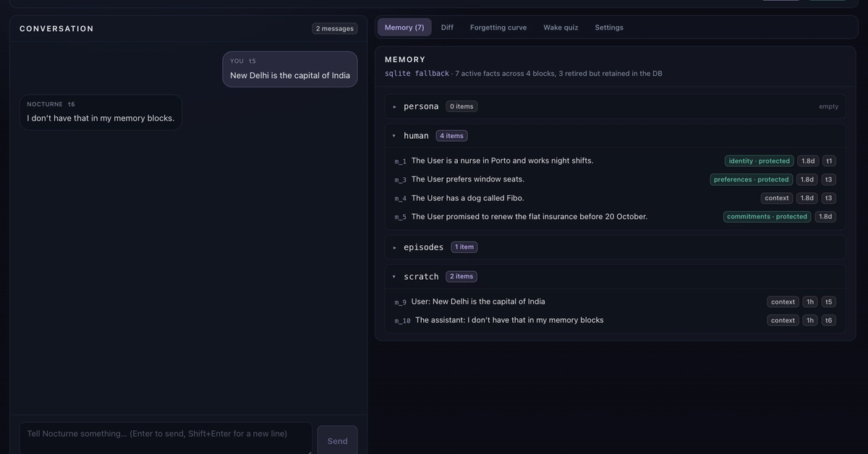Collapse the human memory block

pyautogui.click(x=615, y=136)
